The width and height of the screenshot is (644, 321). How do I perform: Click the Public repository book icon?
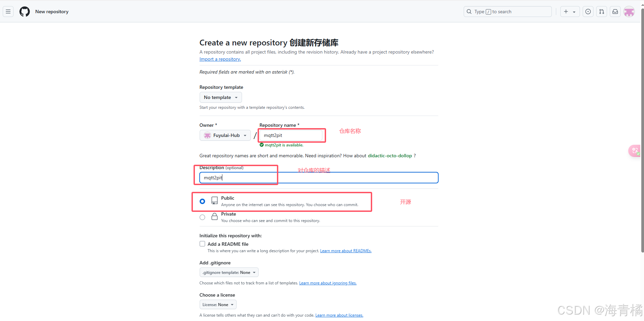(x=215, y=201)
